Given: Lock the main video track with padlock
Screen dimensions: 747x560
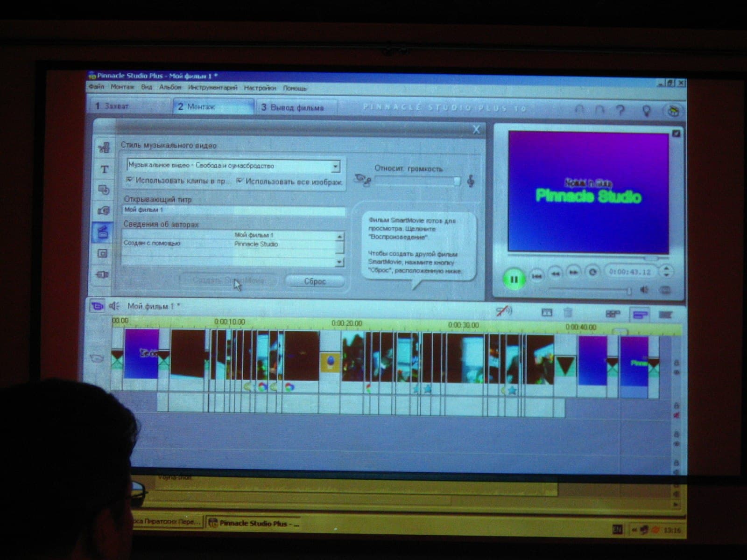Looking at the screenshot, I should tap(676, 363).
